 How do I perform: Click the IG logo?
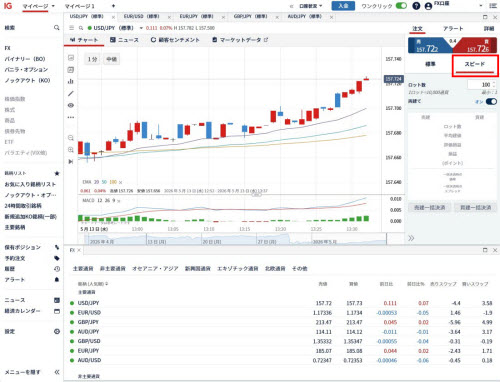(8, 6)
